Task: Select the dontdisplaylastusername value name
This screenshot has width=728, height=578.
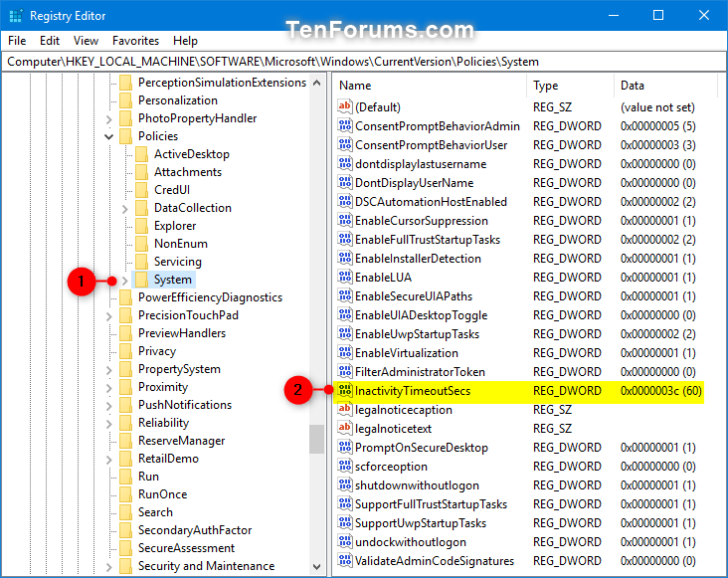Action: coord(421,164)
